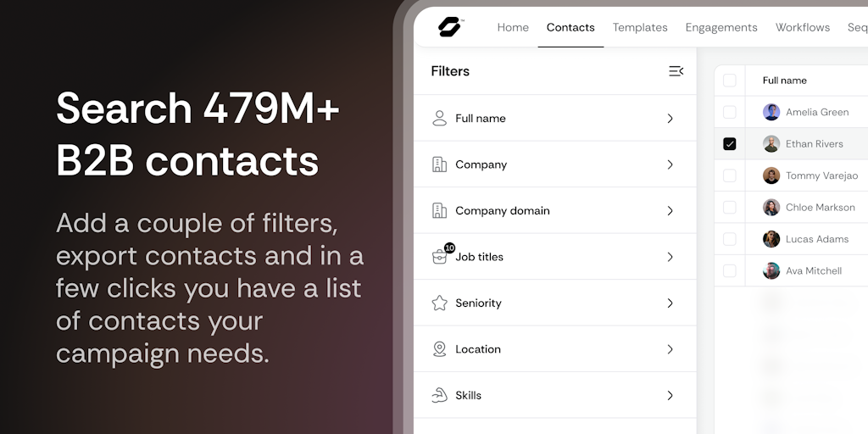The width and height of the screenshot is (868, 434).
Task: Expand the Location filter chevron
Action: coord(670,349)
